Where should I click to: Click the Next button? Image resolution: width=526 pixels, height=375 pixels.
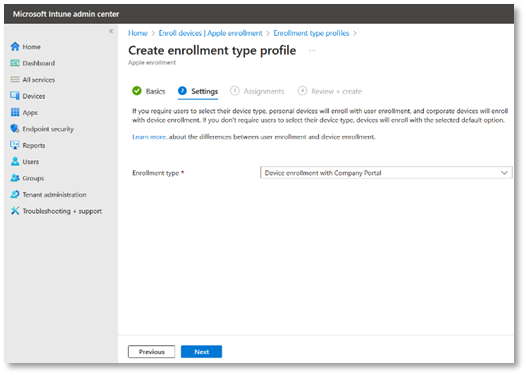(201, 352)
